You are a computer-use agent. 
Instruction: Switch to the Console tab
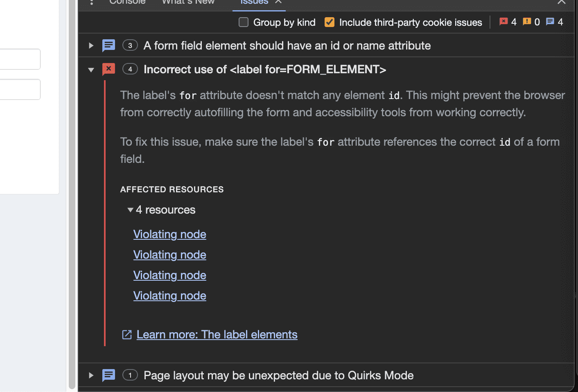click(x=127, y=2)
